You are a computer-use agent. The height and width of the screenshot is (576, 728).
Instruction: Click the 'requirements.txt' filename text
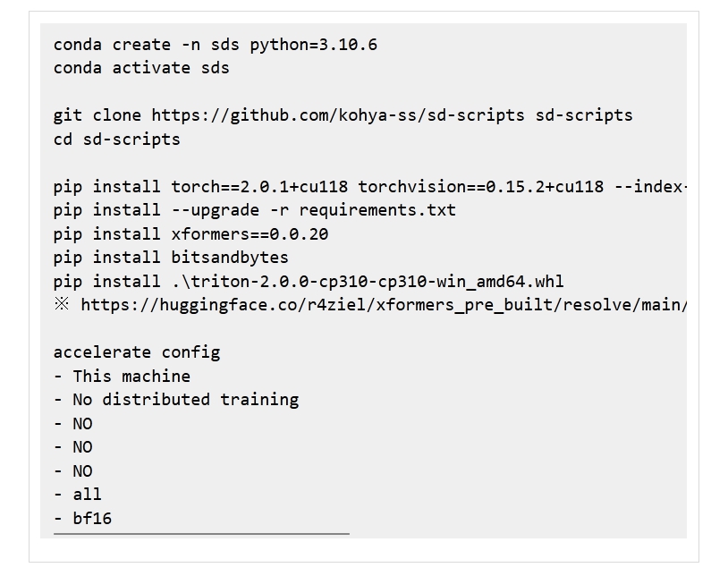pos(377,210)
